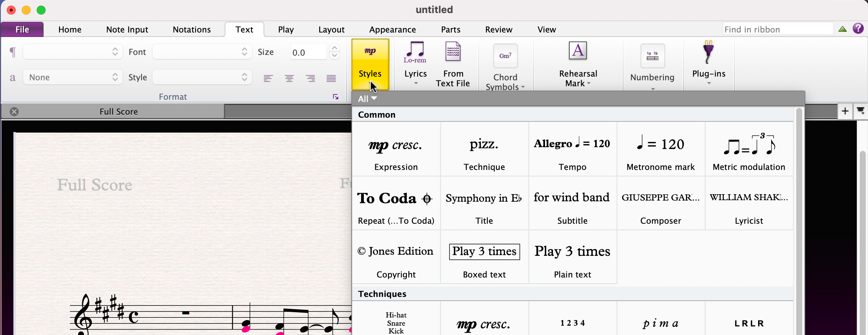Close the Full Score tab
Screen dimensions: 868x335
coord(14,111)
